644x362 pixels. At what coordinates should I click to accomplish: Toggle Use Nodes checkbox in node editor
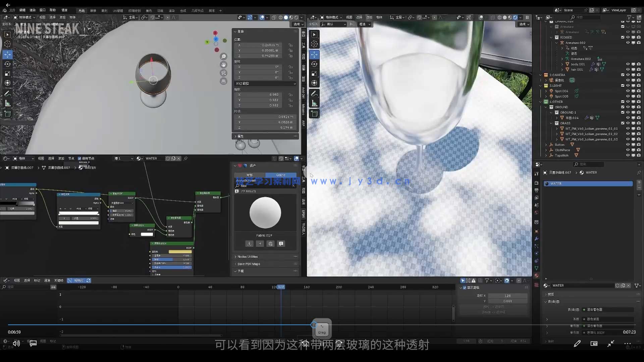(x=80, y=159)
